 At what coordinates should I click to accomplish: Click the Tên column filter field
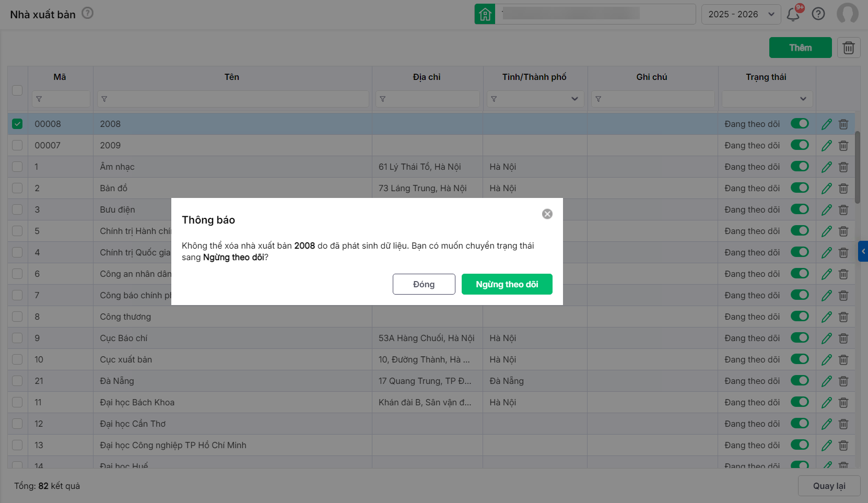click(232, 99)
